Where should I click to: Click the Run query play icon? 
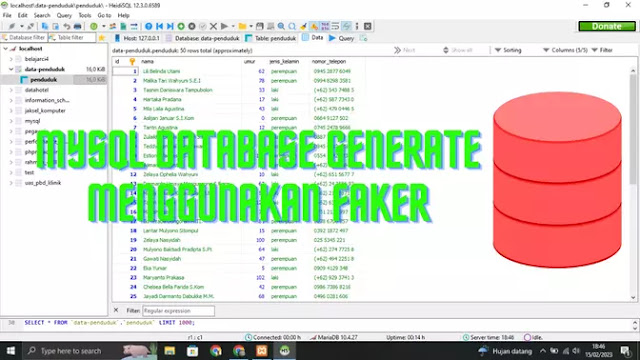(224, 26)
